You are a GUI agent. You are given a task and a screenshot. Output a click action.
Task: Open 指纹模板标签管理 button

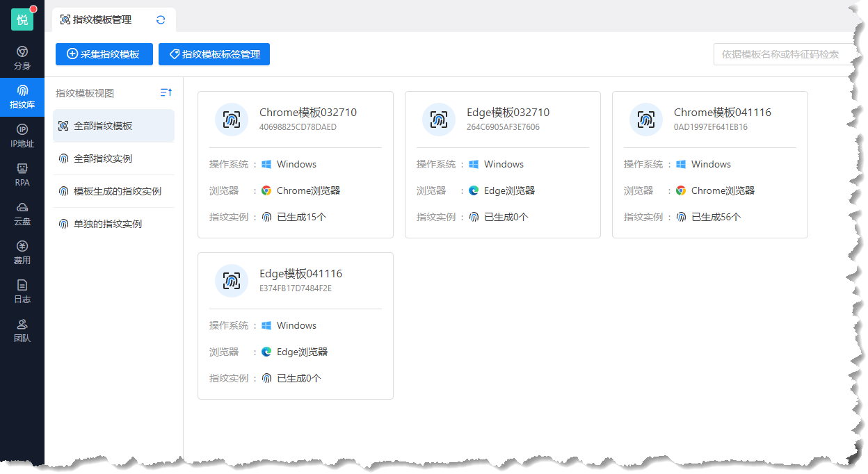tap(214, 54)
